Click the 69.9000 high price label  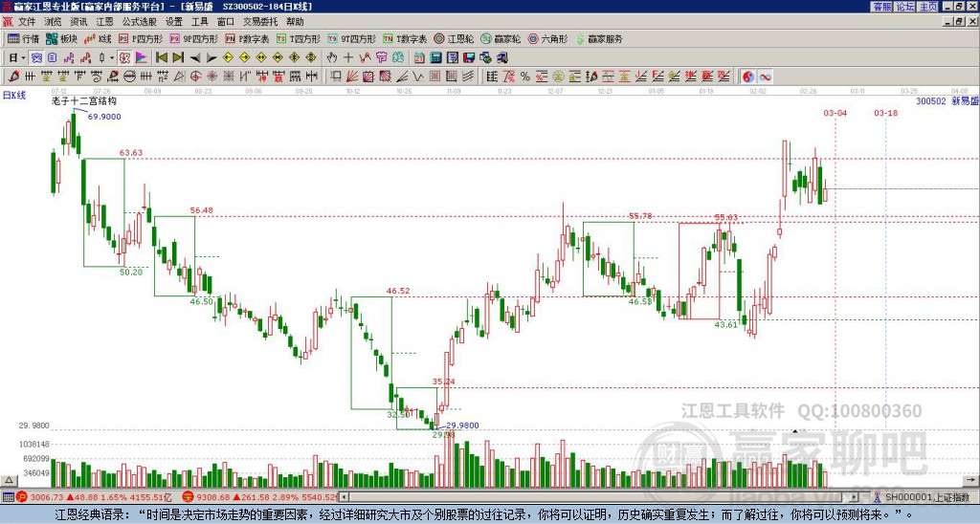(104, 117)
